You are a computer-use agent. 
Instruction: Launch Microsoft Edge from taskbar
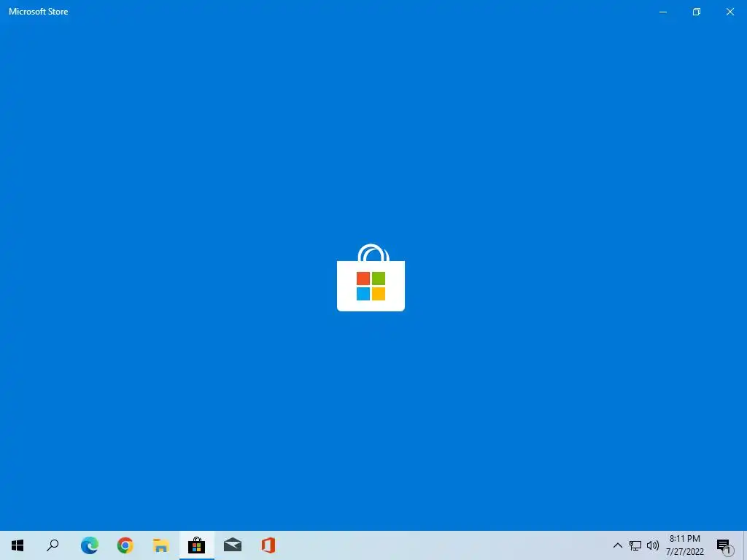pyautogui.click(x=89, y=545)
